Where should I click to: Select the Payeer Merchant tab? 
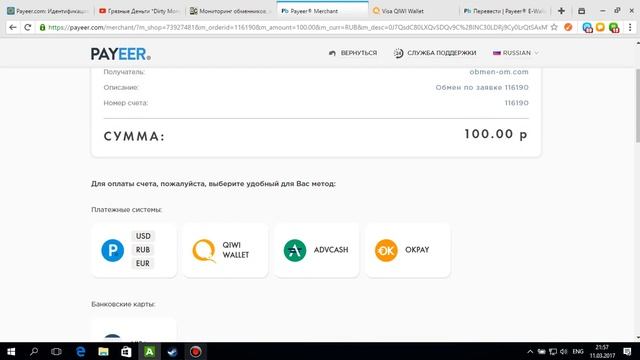point(322,11)
